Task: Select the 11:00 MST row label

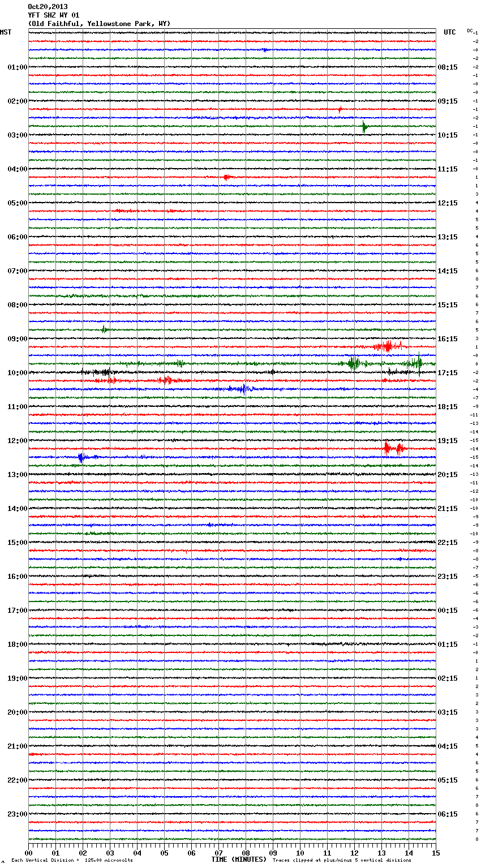Action: (x=17, y=407)
